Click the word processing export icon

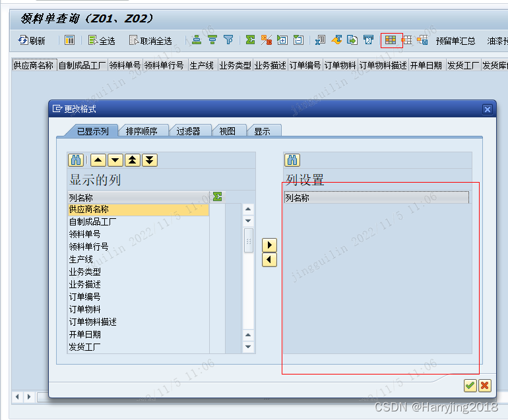coord(336,40)
